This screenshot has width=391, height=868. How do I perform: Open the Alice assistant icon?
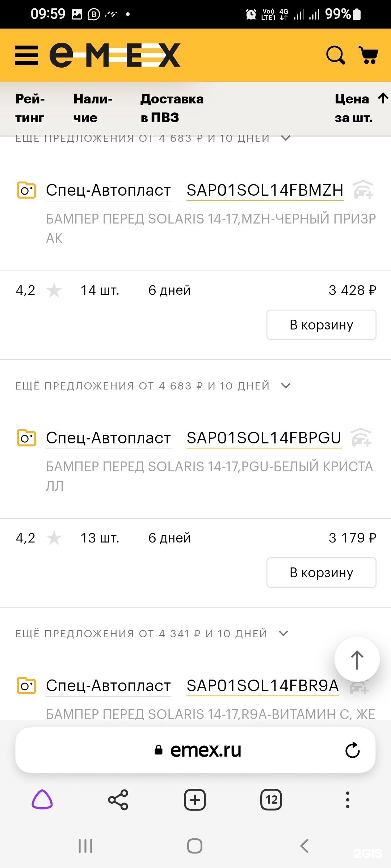[x=42, y=800]
